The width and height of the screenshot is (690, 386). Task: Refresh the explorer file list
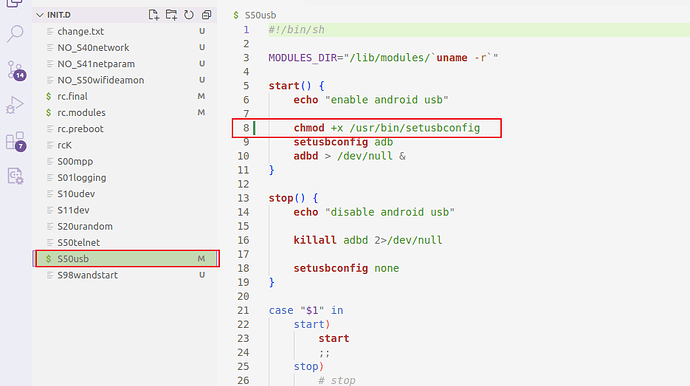click(x=189, y=15)
